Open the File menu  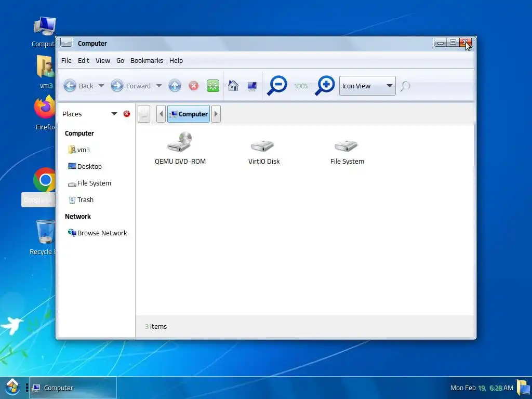pos(66,60)
